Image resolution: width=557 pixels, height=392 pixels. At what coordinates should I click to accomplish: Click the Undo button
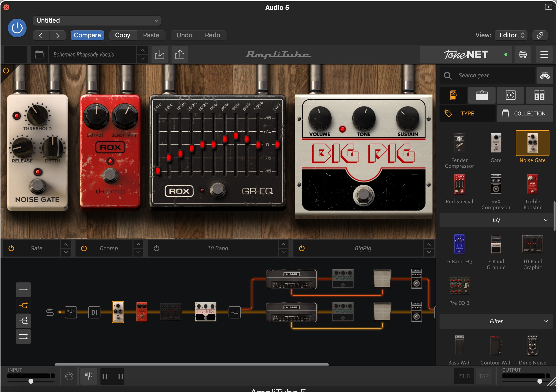(x=184, y=35)
